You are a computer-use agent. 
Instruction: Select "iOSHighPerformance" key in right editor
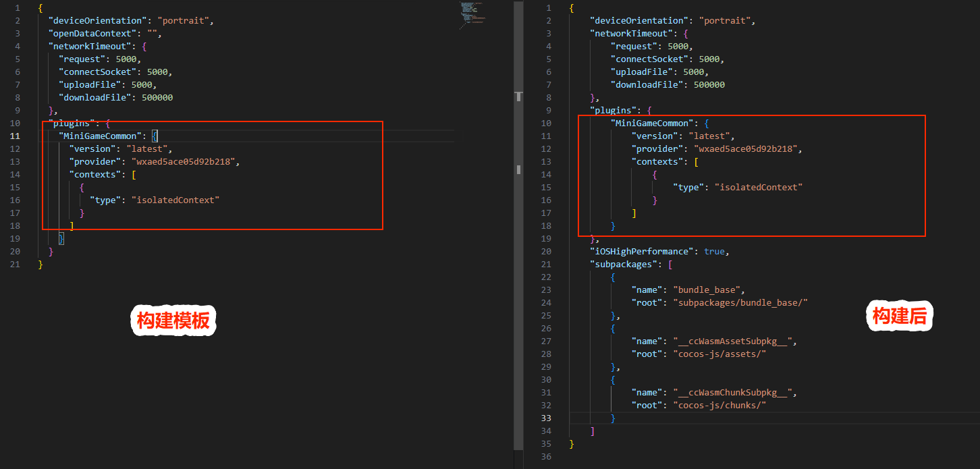(x=641, y=251)
